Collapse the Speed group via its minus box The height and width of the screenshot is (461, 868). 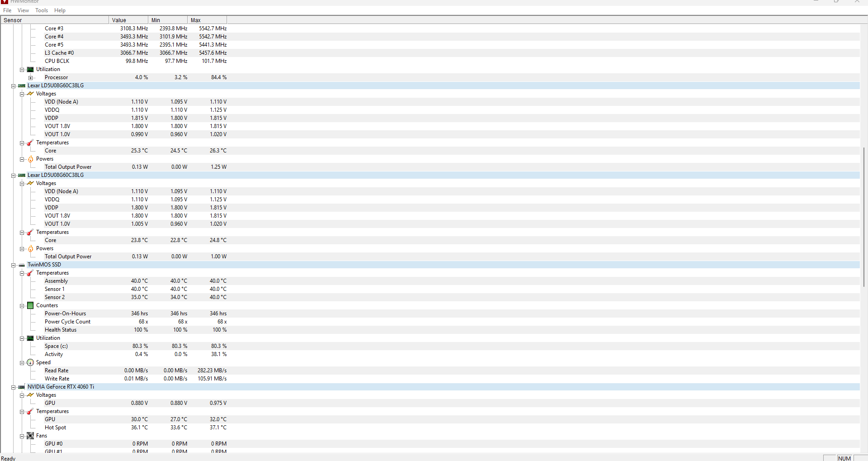point(22,363)
